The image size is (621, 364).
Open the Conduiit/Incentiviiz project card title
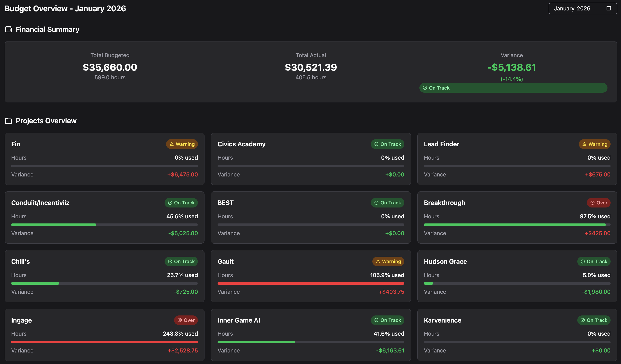click(x=40, y=203)
